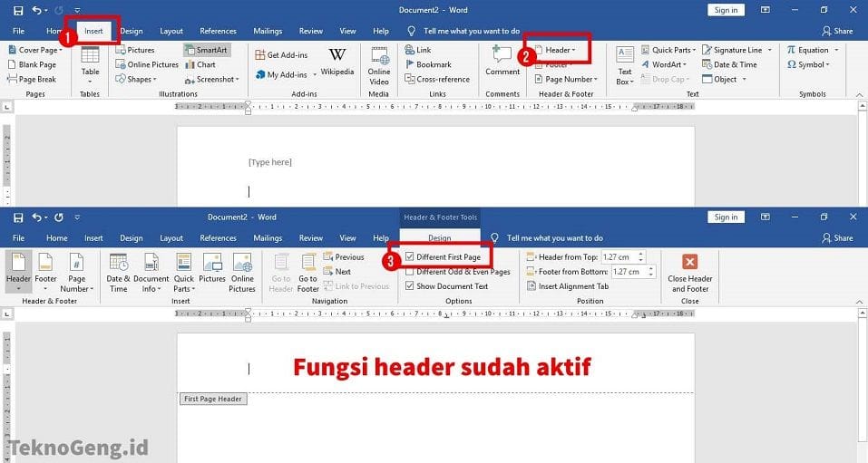This screenshot has height=463, width=868.
Task: Click the First Page Header label tag
Action: click(213, 399)
